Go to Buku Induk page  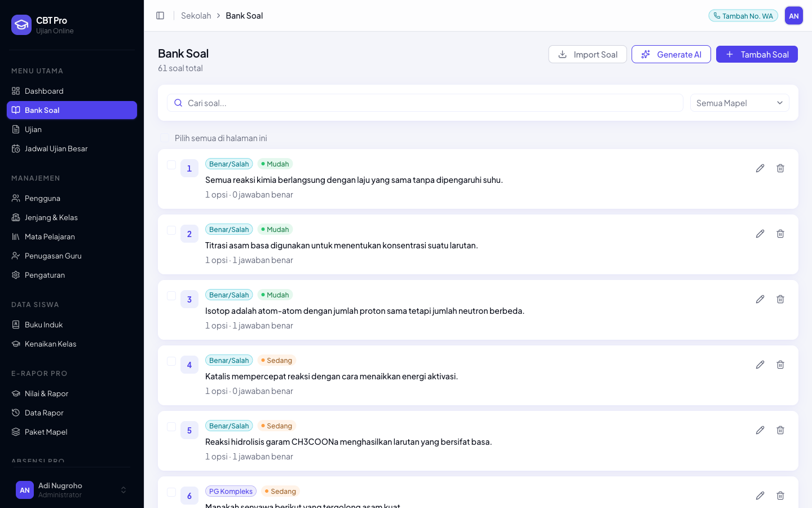click(72, 325)
